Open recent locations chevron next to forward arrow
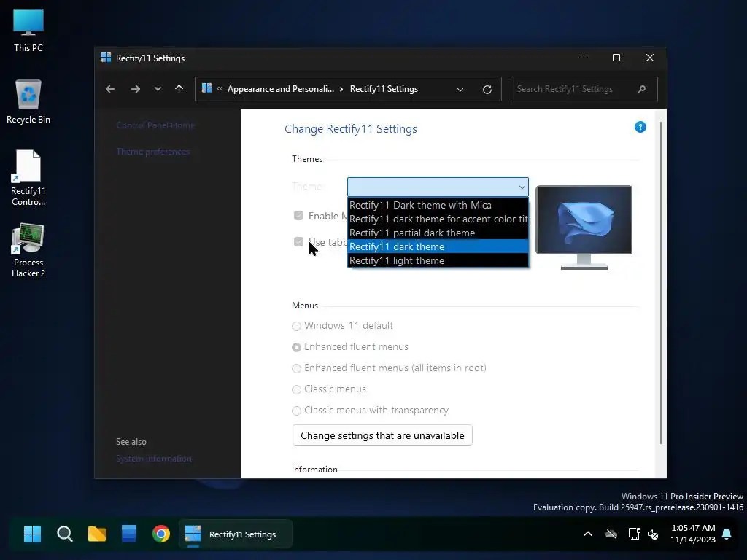 point(158,89)
